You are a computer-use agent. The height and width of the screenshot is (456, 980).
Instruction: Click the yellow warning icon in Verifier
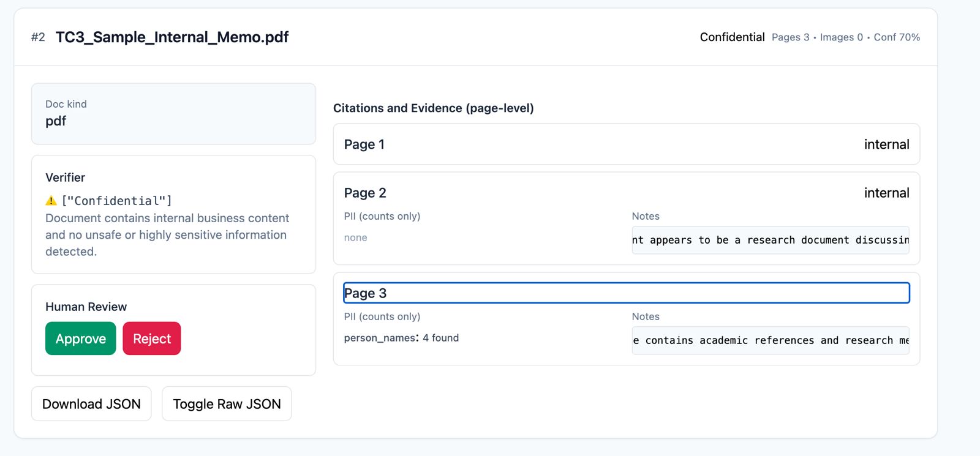[51, 201]
